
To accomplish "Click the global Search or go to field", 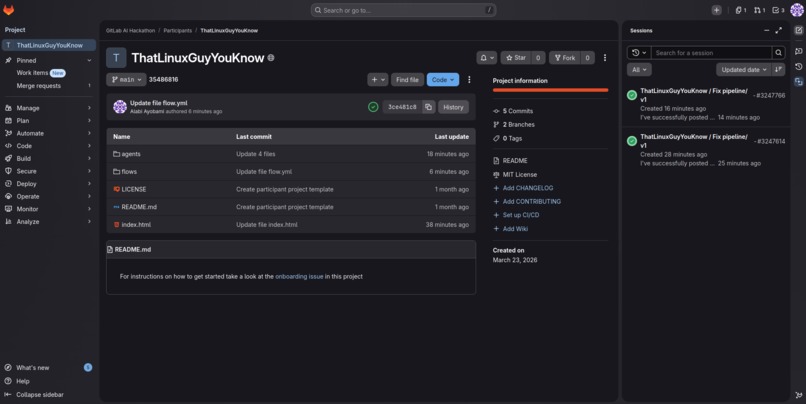I will point(403,10).
